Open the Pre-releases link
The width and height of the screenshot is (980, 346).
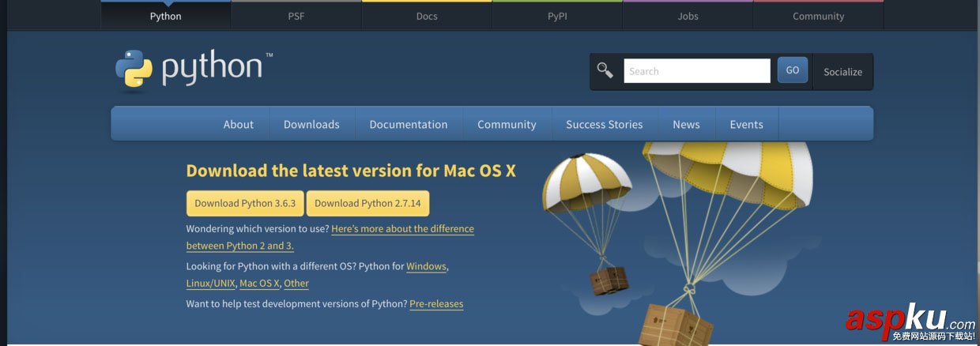[x=436, y=304]
